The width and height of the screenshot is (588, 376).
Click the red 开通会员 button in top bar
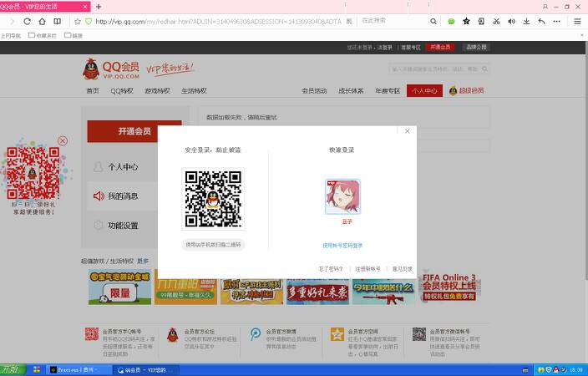click(440, 48)
